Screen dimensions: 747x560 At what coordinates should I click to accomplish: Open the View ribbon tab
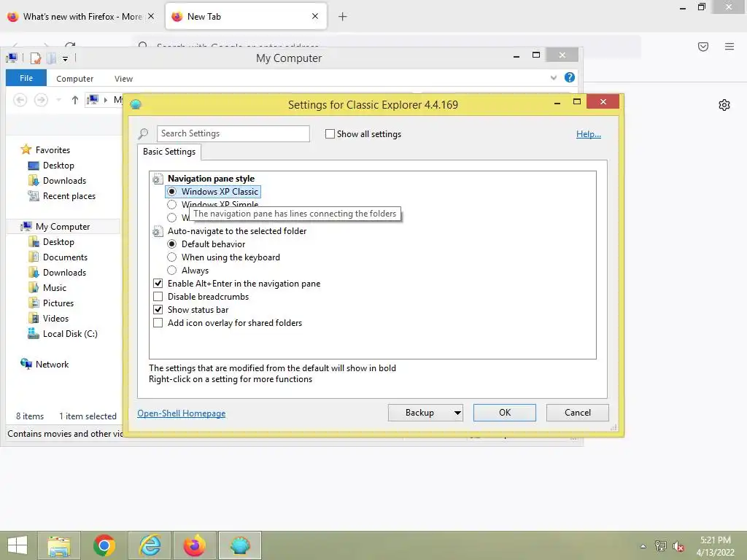[123, 79]
